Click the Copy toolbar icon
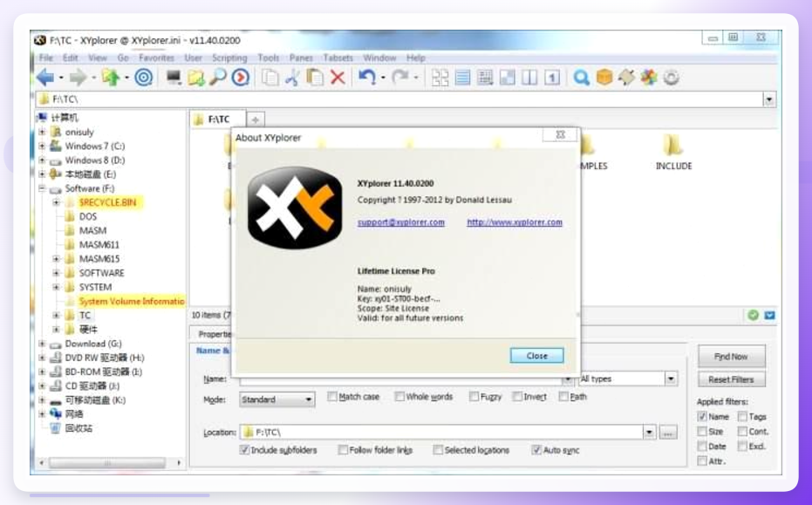Viewport: 812px width, 505px height. (270, 78)
